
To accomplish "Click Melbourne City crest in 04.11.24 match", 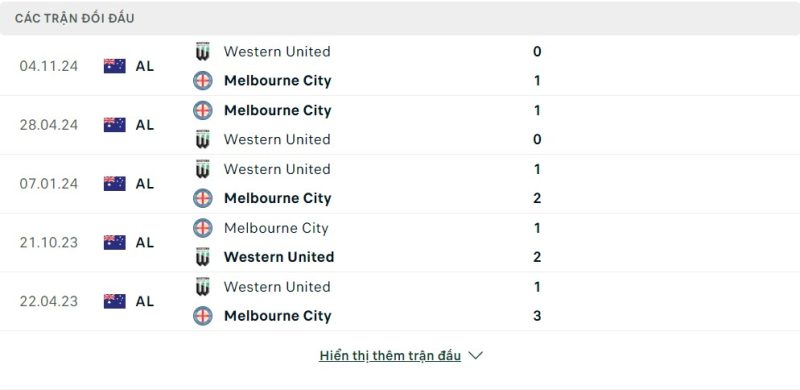I will pos(203,81).
